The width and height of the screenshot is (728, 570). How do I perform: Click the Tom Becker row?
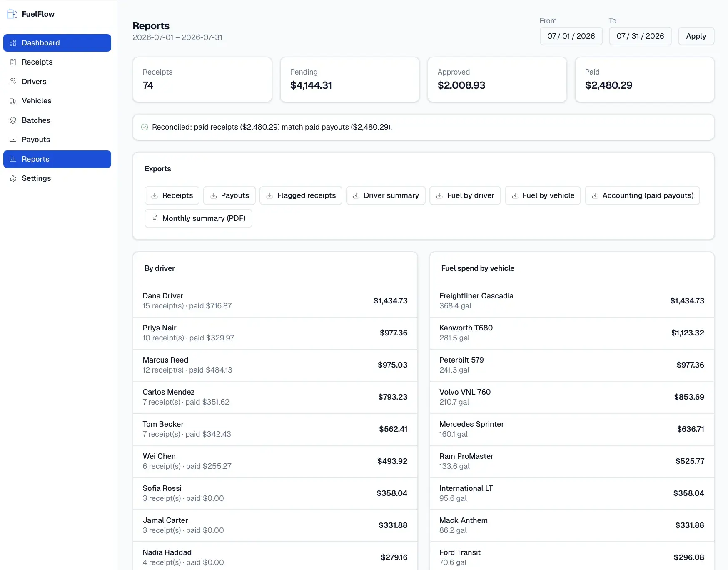(x=275, y=429)
